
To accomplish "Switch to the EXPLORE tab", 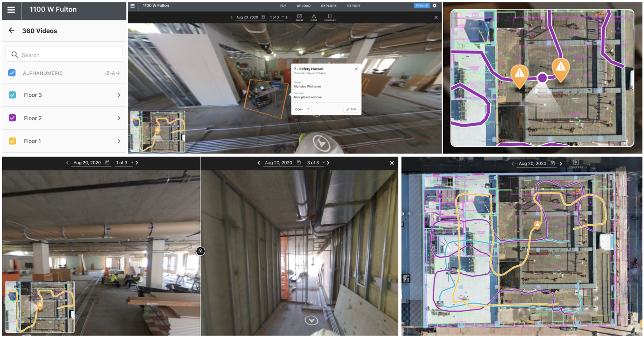I will (x=329, y=6).
